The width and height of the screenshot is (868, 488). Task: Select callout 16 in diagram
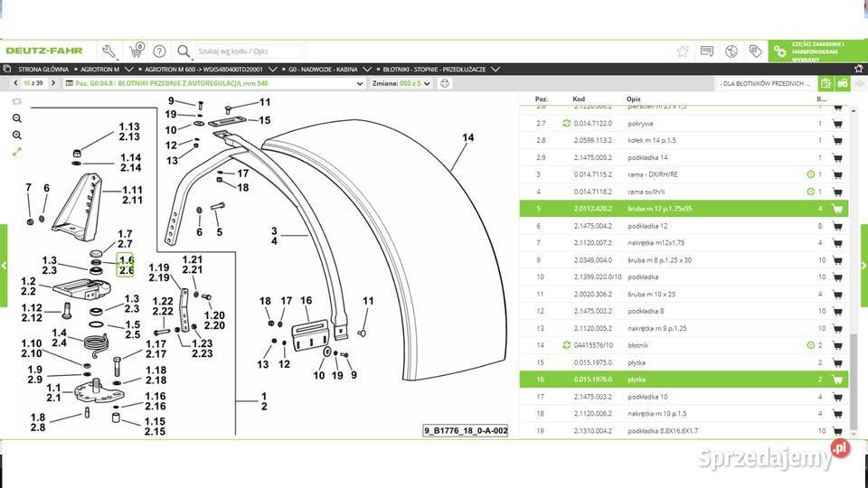point(307,300)
